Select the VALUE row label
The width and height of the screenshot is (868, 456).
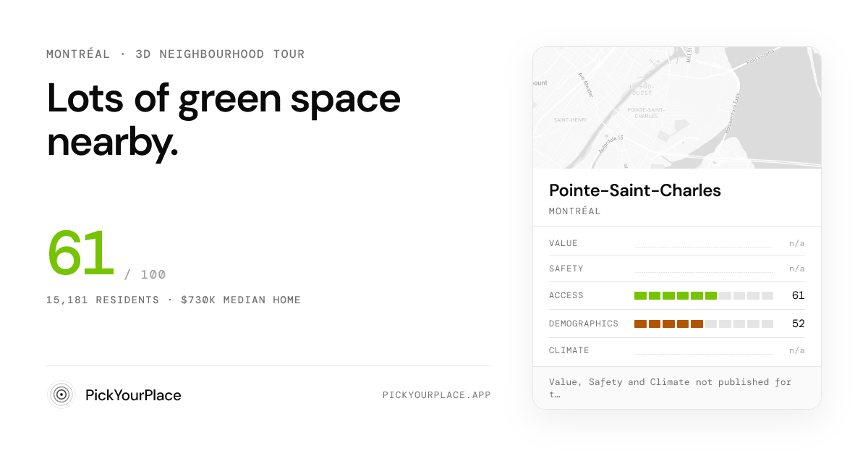pos(563,243)
